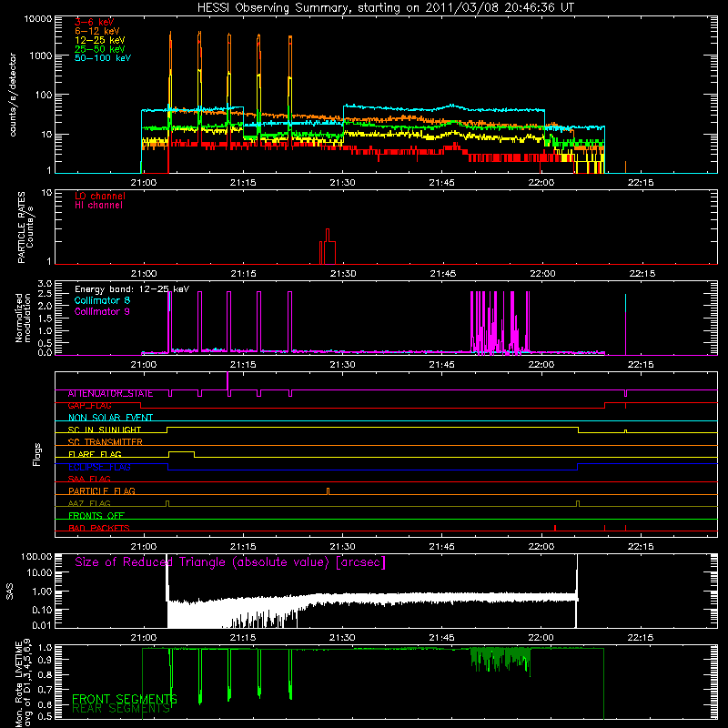This screenshot has height=728, width=728.
Task: Click the SC_TRANSMITTER flag label
Action: (106, 442)
